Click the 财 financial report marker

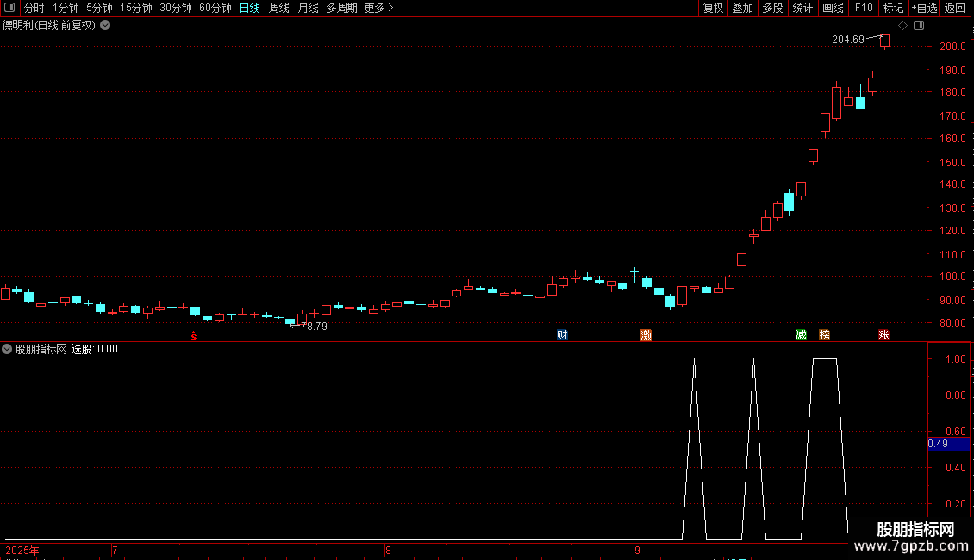point(562,335)
